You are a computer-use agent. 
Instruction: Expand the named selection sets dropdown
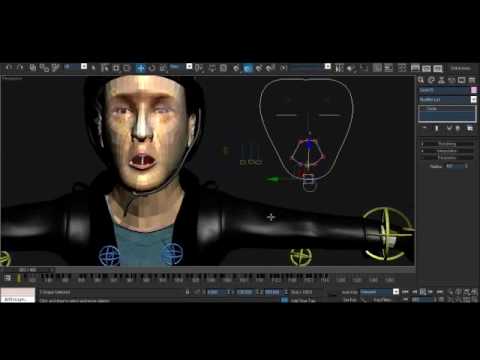(x=328, y=67)
